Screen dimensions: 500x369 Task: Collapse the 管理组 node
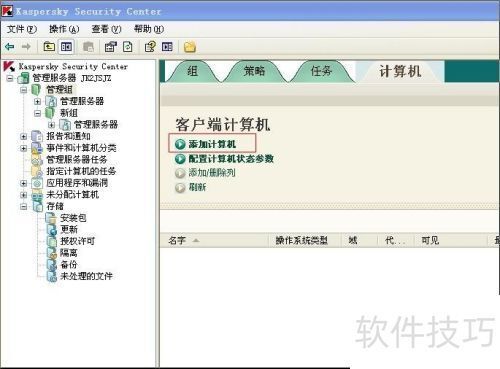pyautogui.click(x=24, y=90)
